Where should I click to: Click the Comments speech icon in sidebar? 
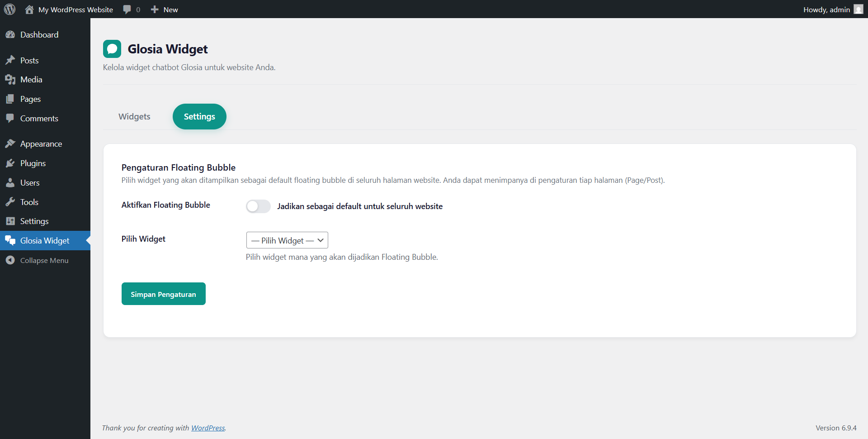pyautogui.click(x=10, y=119)
